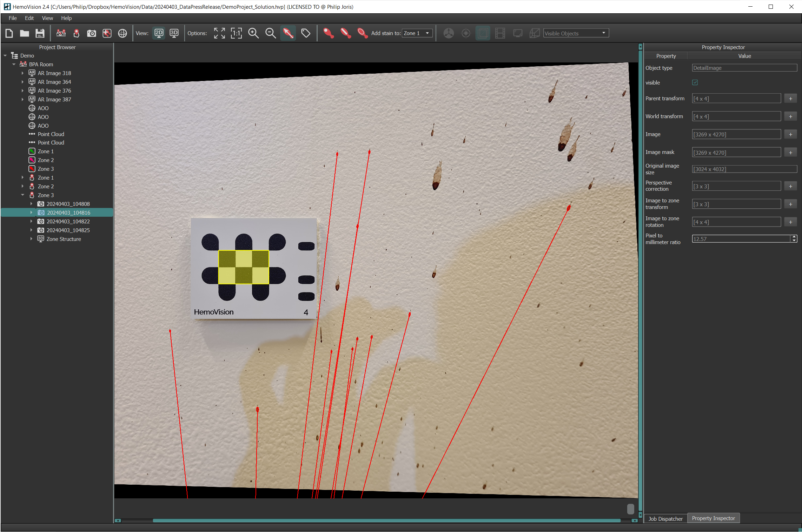Image resolution: width=802 pixels, height=532 pixels.
Task: Click plus button beside Image to zone rotation
Action: (x=790, y=222)
